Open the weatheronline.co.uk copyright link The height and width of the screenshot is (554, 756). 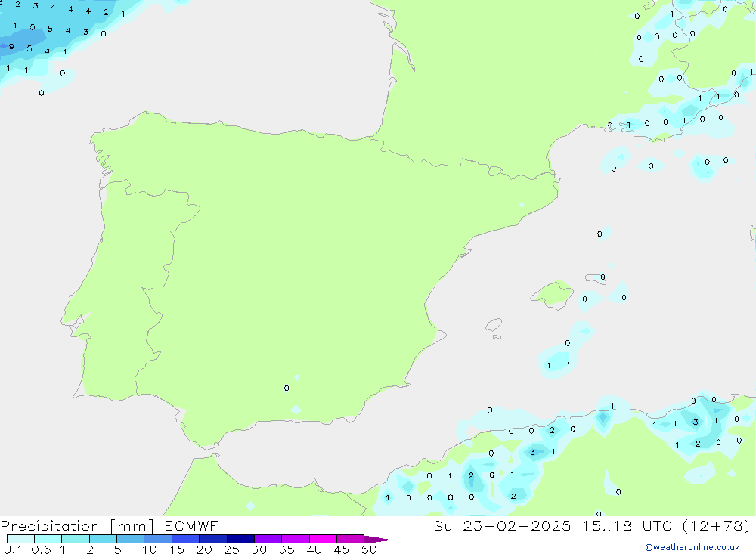(x=692, y=547)
